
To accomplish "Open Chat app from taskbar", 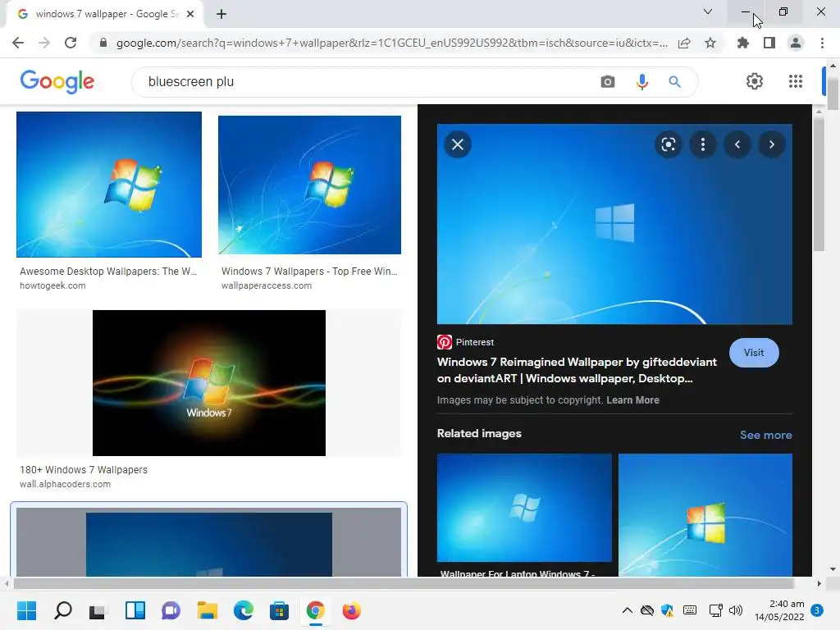I will tap(171, 610).
